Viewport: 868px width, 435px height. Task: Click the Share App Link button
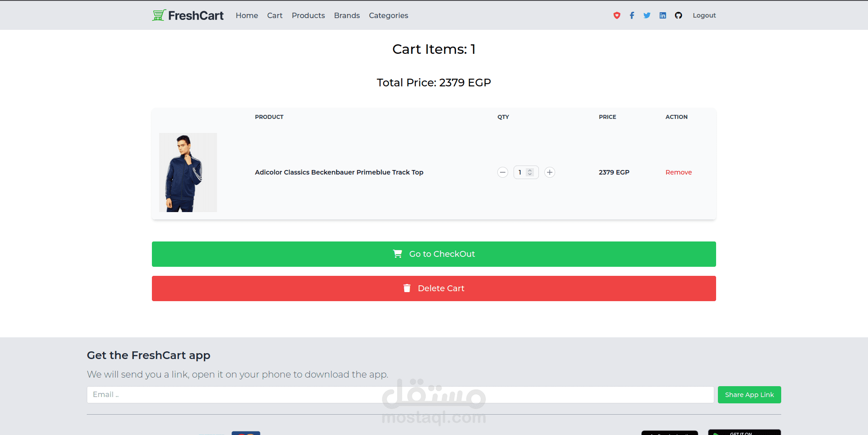(750, 395)
